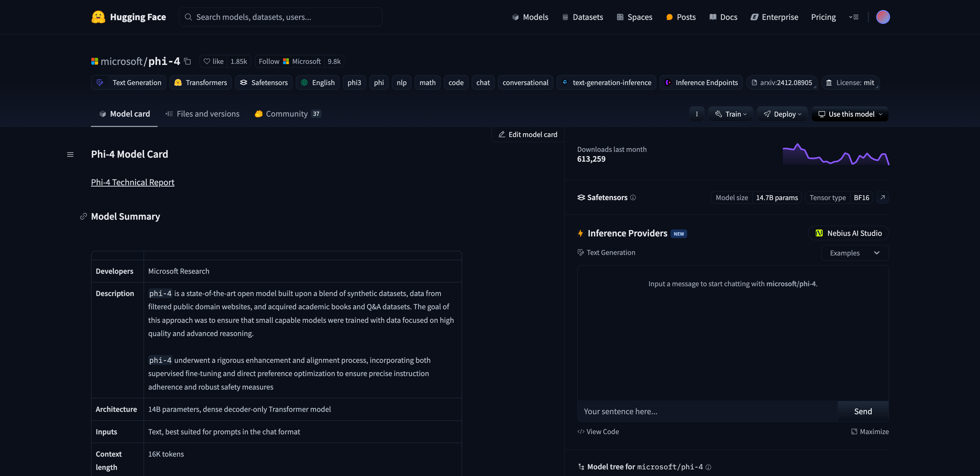
Task: Open the top navigation more menu
Action: tap(854, 17)
